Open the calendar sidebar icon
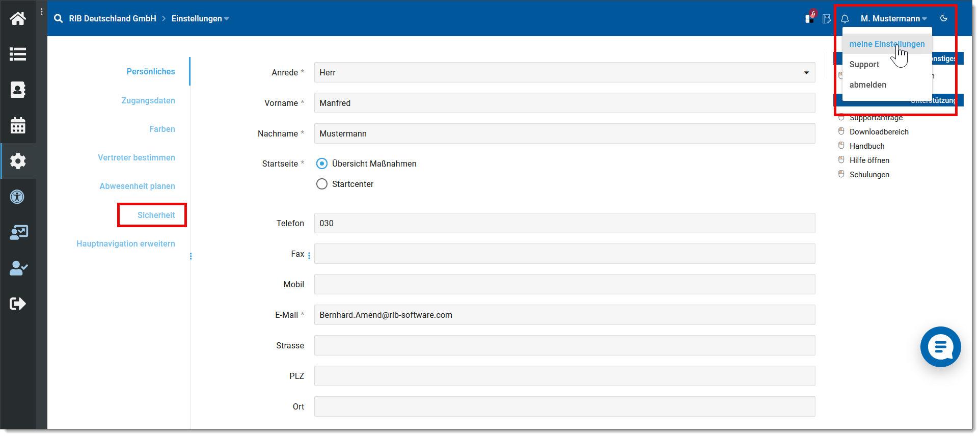980x437 pixels. click(x=18, y=125)
